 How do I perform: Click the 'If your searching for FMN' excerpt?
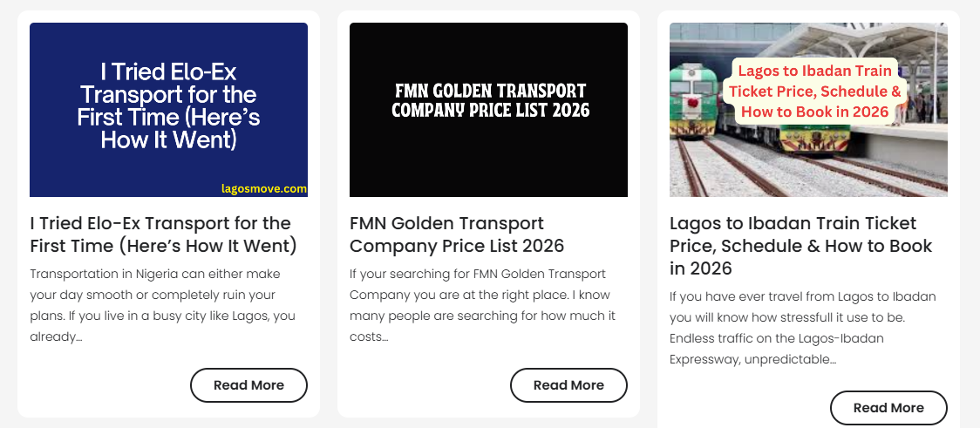(x=482, y=306)
